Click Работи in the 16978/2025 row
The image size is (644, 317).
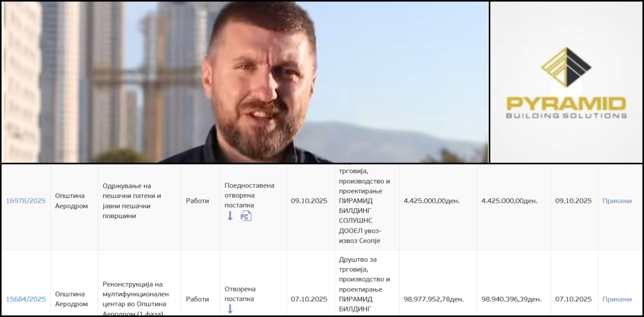point(197,201)
